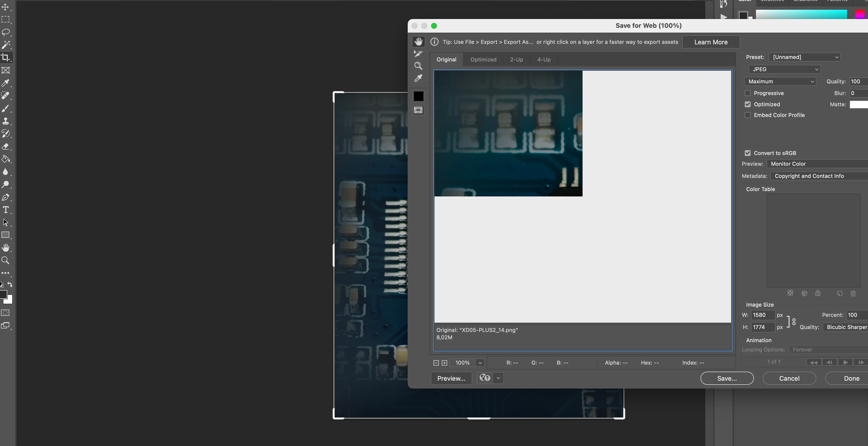Screen dimensions: 868x446
Task: Pick the Eyedropper tool in Save for Web
Action: [x=418, y=78]
